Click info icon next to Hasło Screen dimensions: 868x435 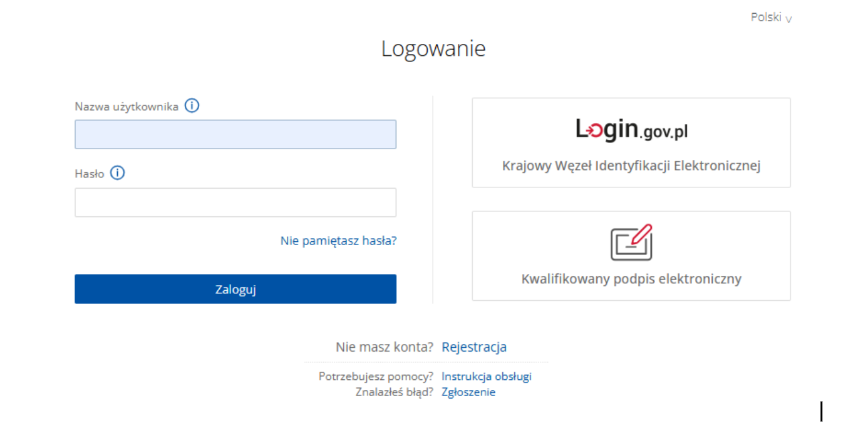[x=117, y=173]
